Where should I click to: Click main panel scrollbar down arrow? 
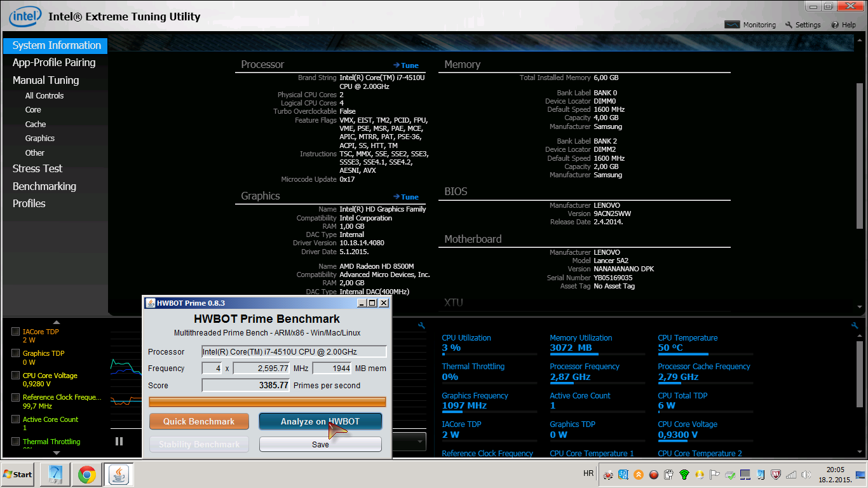pyautogui.click(x=860, y=308)
